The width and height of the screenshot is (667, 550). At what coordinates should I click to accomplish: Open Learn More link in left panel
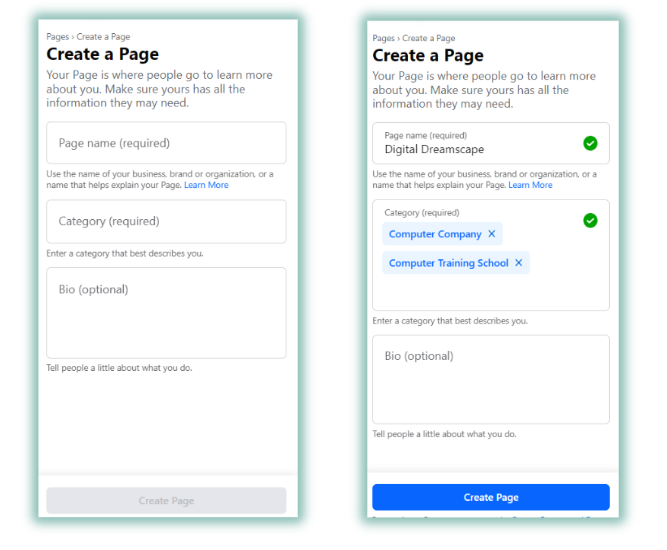point(206,185)
